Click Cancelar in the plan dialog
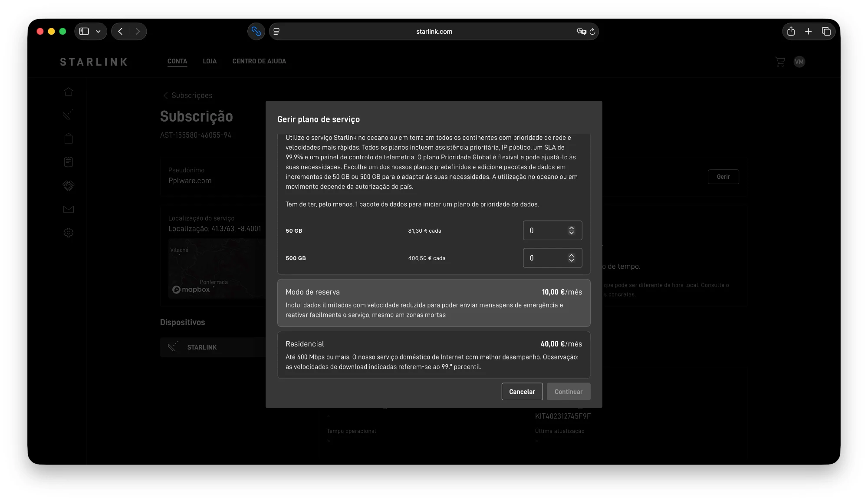This screenshot has width=868, height=501. tap(522, 392)
